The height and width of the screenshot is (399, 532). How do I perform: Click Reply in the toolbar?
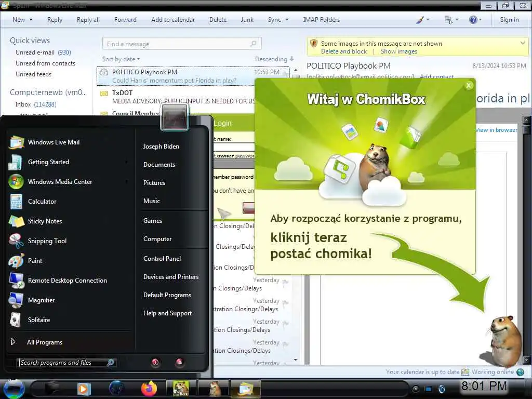point(55,20)
